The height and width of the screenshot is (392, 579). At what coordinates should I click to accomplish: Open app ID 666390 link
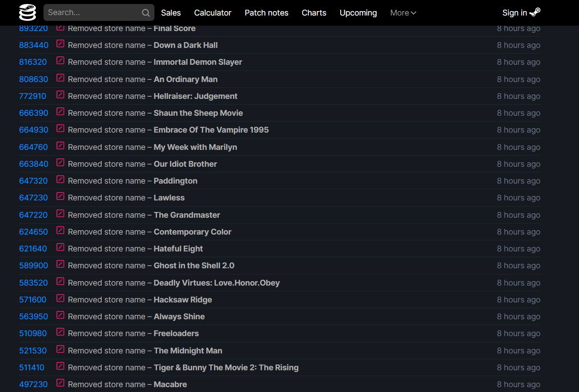(34, 113)
